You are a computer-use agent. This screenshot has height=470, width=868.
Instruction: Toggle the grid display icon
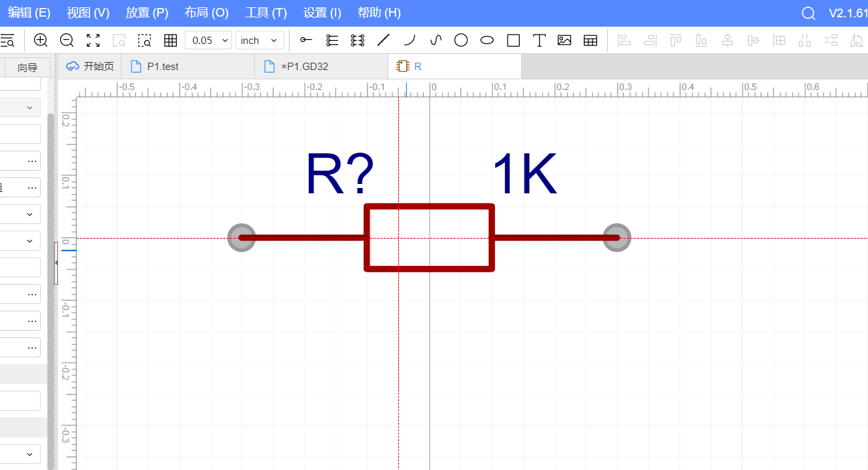pos(170,40)
